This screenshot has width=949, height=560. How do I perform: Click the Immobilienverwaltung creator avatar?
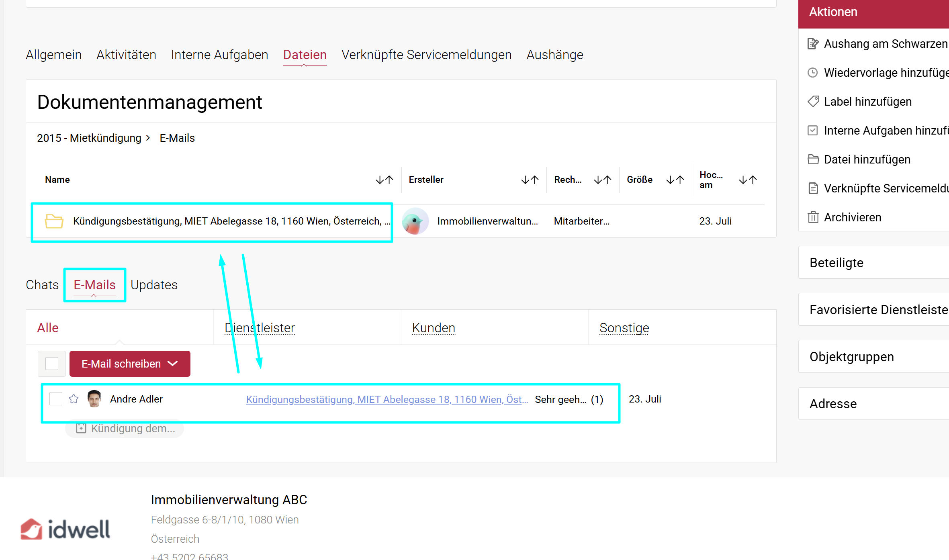415,221
